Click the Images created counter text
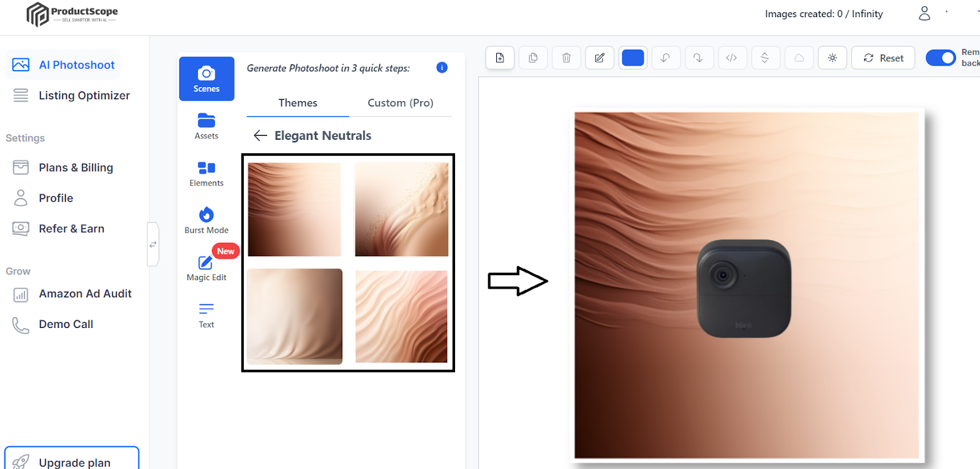This screenshot has width=980, height=469. [x=824, y=13]
